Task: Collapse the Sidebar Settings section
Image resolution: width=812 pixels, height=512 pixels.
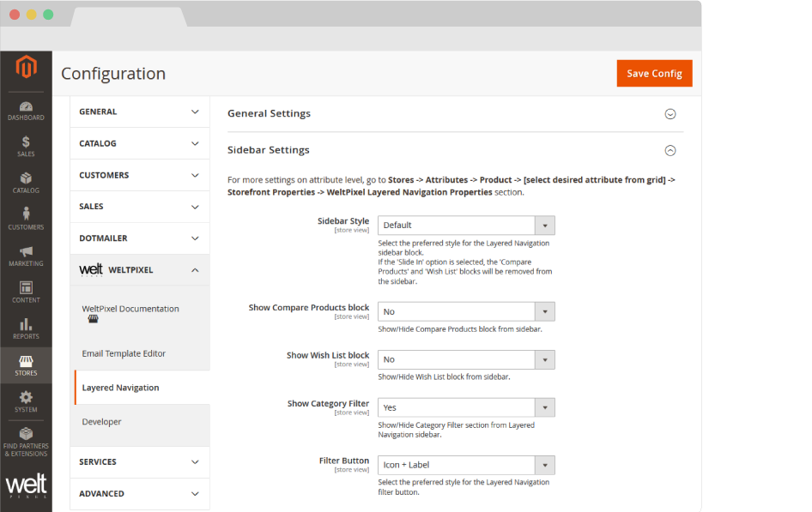Action: point(670,150)
